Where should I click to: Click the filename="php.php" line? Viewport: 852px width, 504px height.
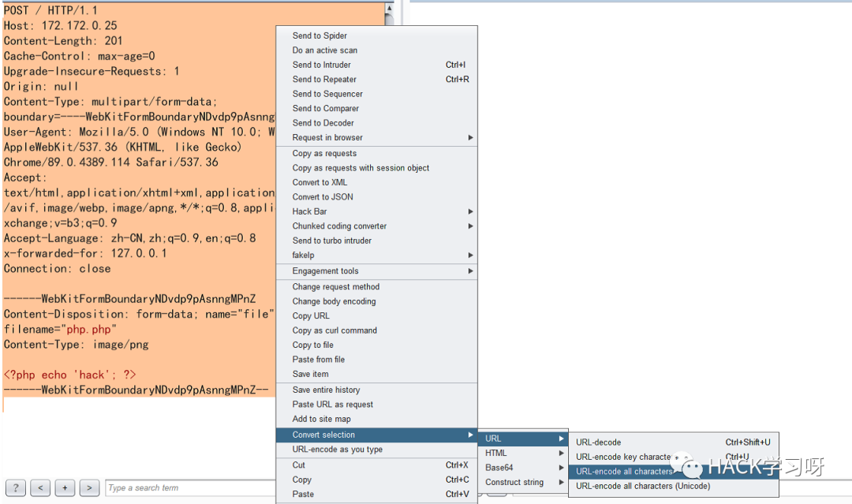[x=60, y=330]
